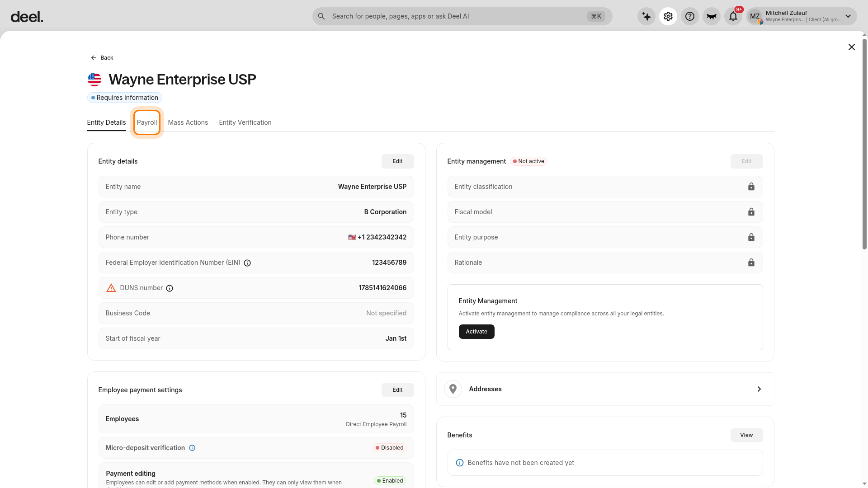Image resolution: width=868 pixels, height=488 pixels.
Task: Click the EIN info icon
Action: pos(247,263)
